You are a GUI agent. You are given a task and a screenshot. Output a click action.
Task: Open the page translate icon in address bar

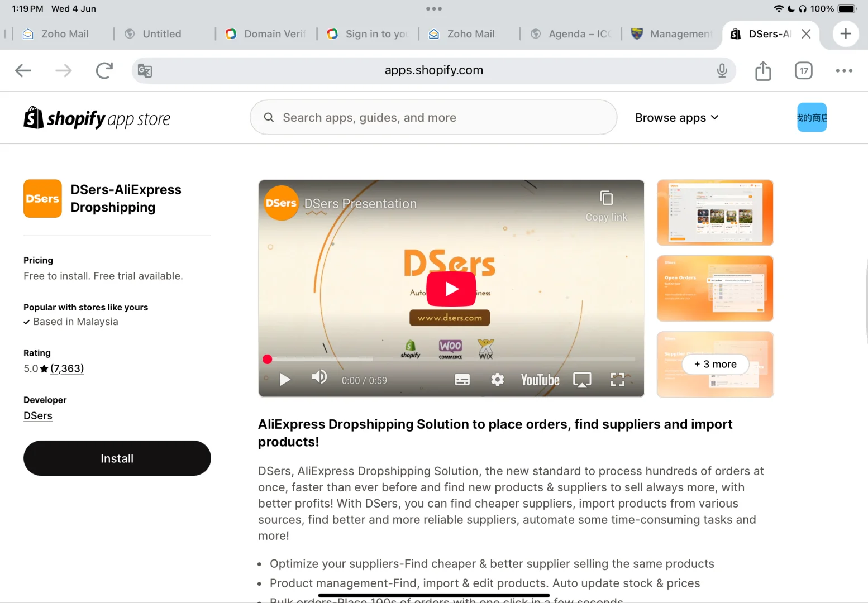[145, 70]
